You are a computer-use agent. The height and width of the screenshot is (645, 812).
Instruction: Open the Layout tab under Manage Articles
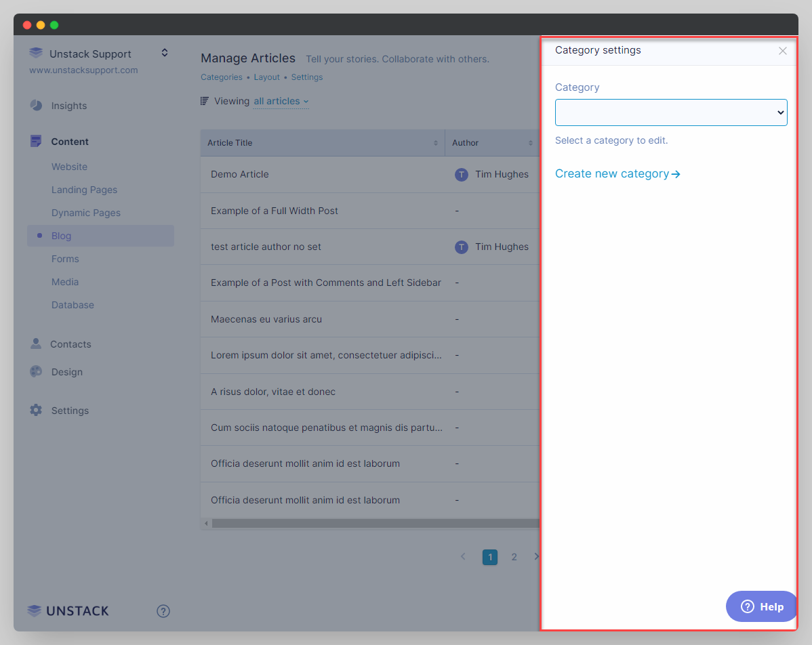[266, 77]
